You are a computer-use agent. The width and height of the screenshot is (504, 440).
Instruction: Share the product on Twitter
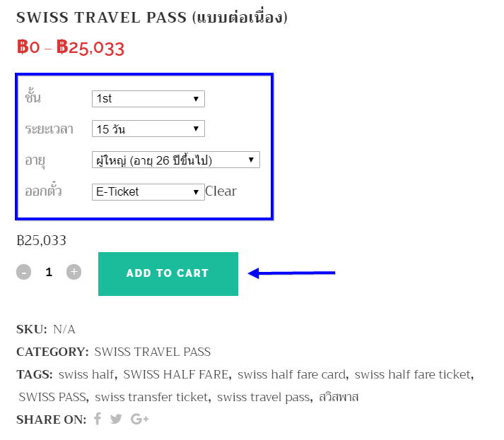pyautogui.click(x=116, y=419)
